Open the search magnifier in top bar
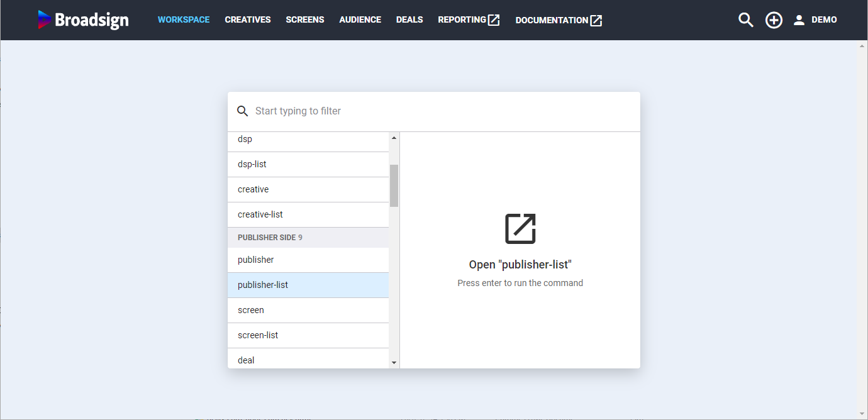 tap(745, 20)
